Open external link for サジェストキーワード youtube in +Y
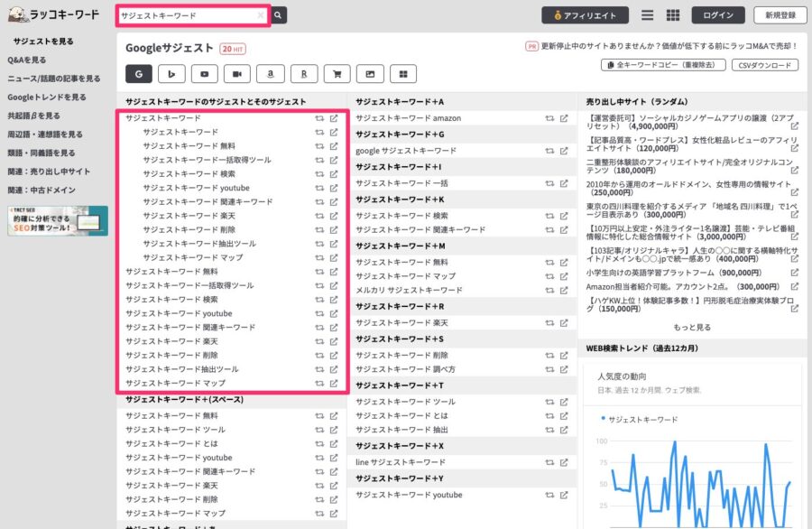 [x=564, y=495]
